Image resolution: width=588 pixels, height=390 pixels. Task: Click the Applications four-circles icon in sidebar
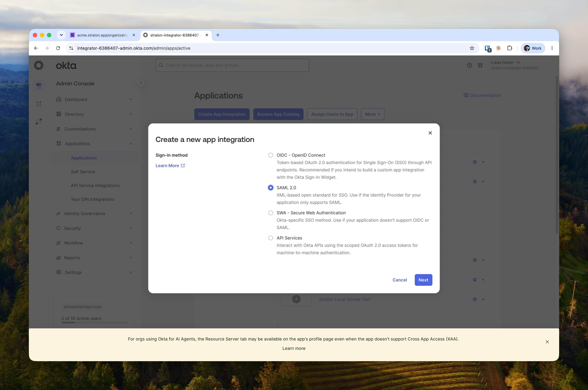point(59,143)
